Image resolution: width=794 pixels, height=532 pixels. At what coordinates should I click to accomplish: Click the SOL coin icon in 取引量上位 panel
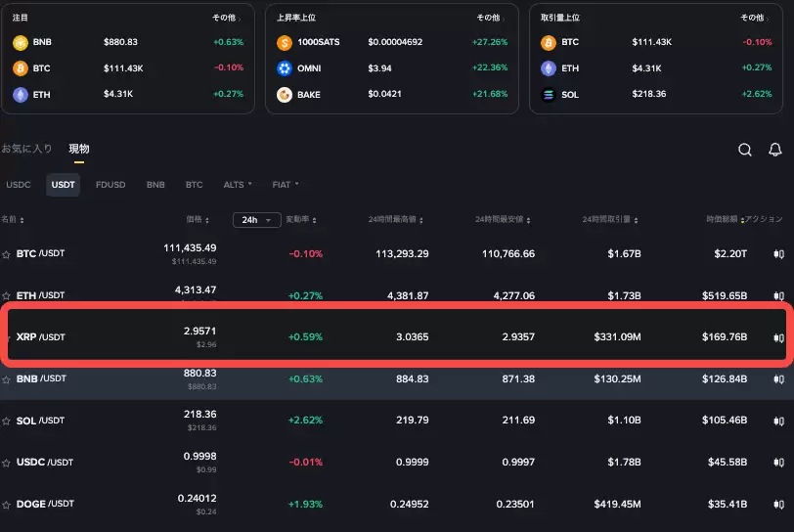549,94
